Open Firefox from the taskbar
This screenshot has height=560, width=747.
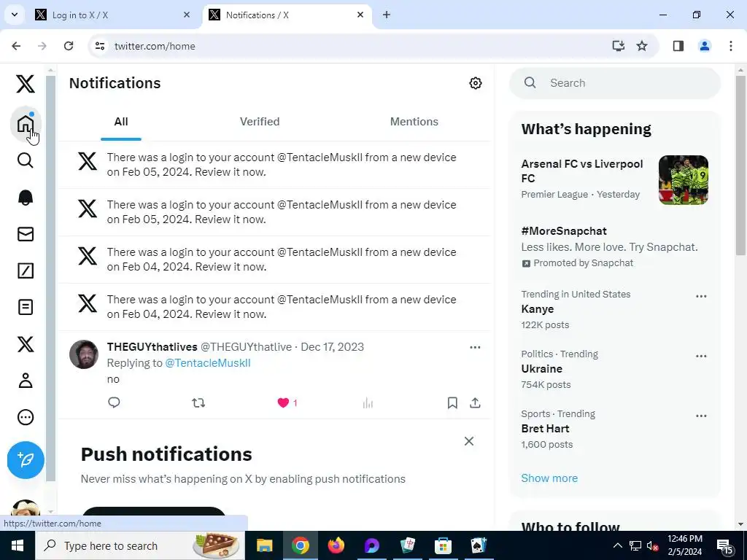[336, 545]
